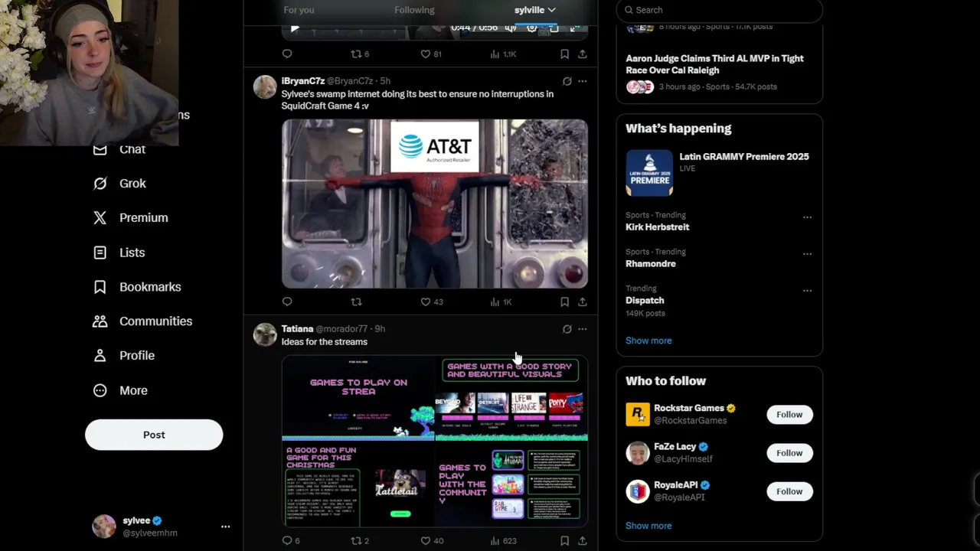Open the AT&T Spider-Man image
The image size is (980, 551).
point(435,204)
